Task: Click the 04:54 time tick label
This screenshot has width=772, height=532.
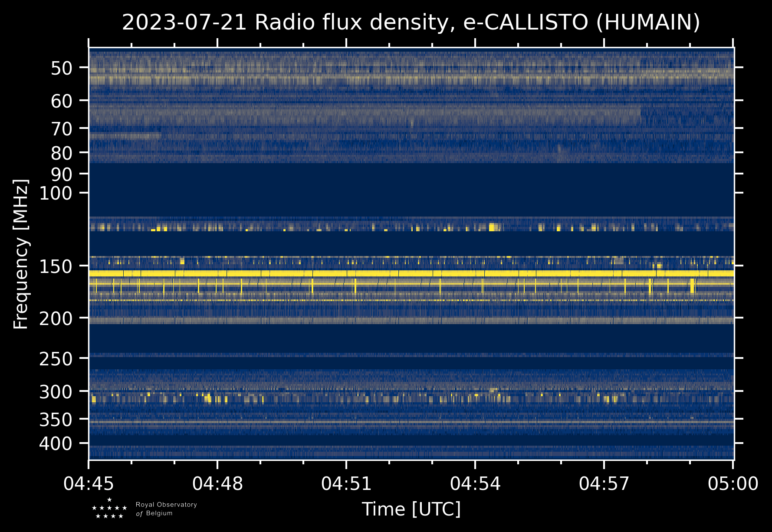Action: (x=475, y=483)
